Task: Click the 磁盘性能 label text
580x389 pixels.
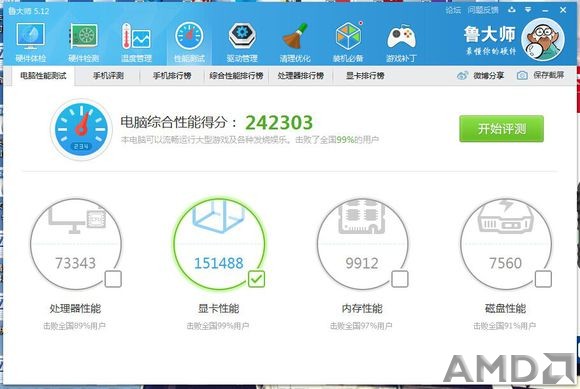Action: click(505, 308)
